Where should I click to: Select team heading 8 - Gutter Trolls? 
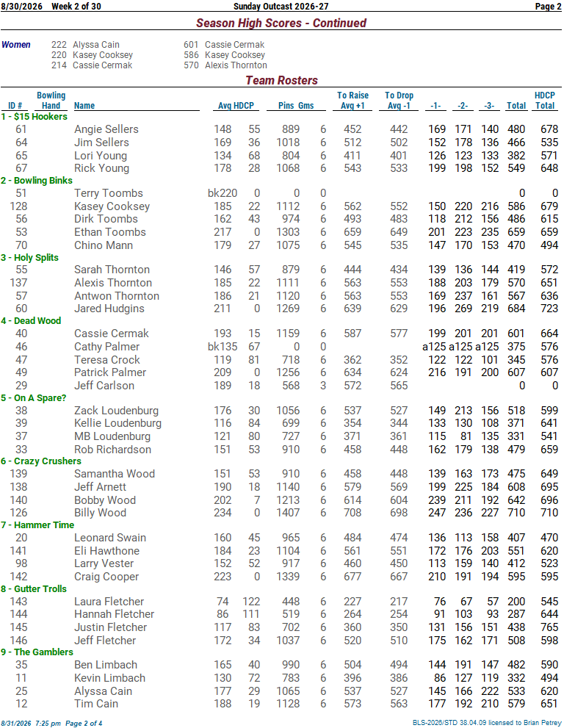(x=34, y=588)
